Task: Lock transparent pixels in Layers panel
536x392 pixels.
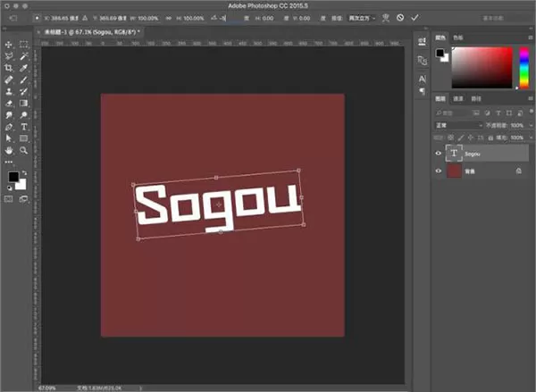Action: 450,138
